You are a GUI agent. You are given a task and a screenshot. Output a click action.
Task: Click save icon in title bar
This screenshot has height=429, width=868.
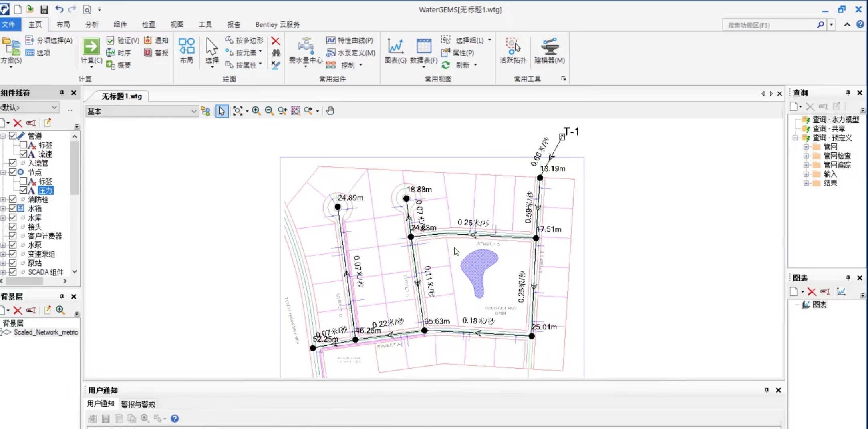click(x=44, y=10)
